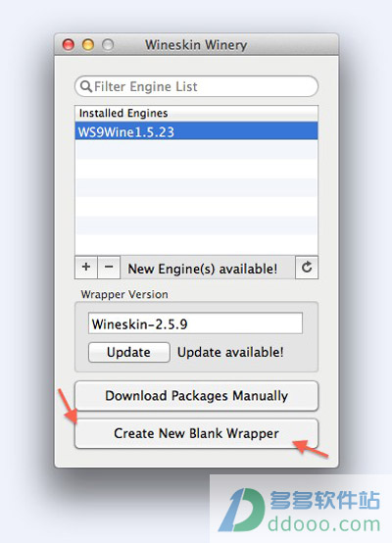392x543 pixels.
Task: Select the WS9Wine1.5.23 engine row
Action: point(196,131)
